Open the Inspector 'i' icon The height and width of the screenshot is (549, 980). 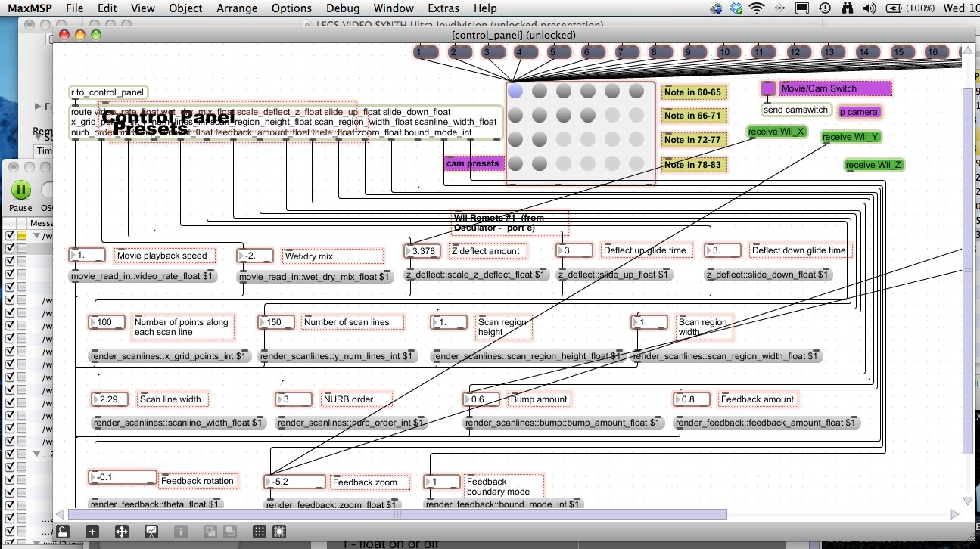(x=180, y=532)
